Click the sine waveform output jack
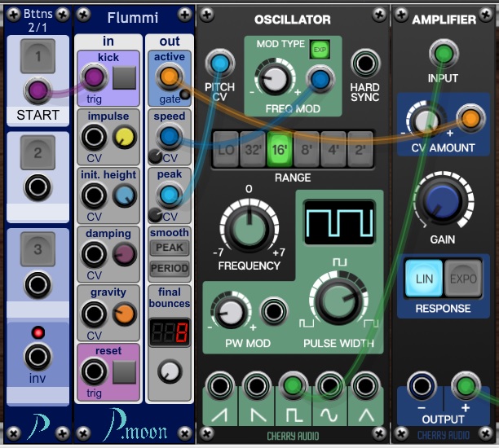Screen dimensions: 499x448 coord(328,386)
